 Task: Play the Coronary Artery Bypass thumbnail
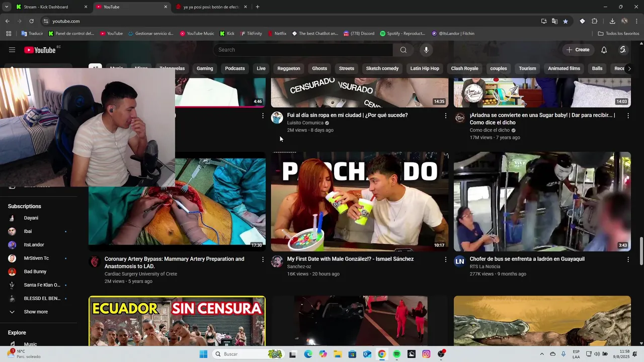pyautogui.click(x=177, y=202)
